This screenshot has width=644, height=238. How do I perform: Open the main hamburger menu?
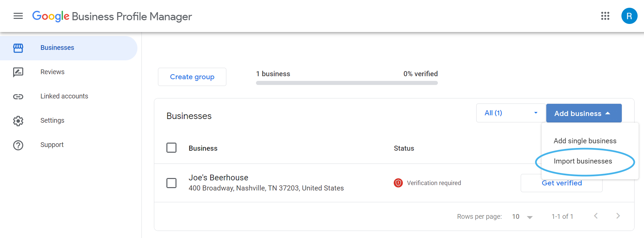pyautogui.click(x=18, y=16)
